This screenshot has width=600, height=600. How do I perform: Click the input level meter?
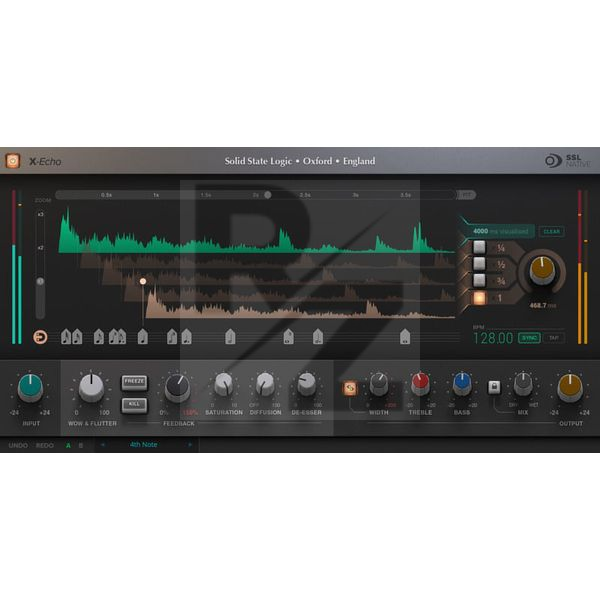(17, 267)
